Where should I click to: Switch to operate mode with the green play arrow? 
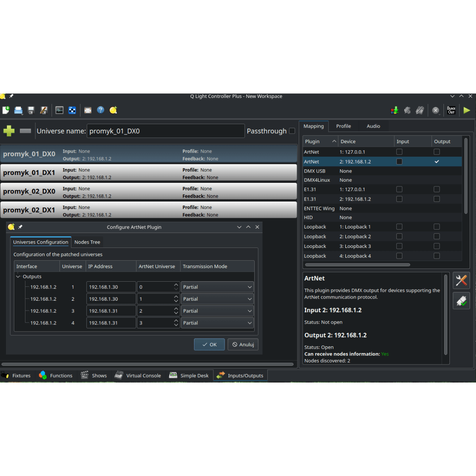466,110
